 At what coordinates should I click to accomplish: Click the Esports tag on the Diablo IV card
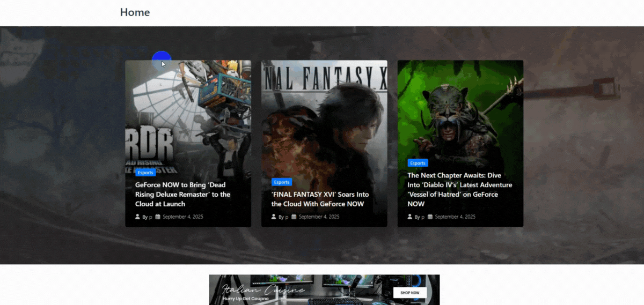pos(418,163)
